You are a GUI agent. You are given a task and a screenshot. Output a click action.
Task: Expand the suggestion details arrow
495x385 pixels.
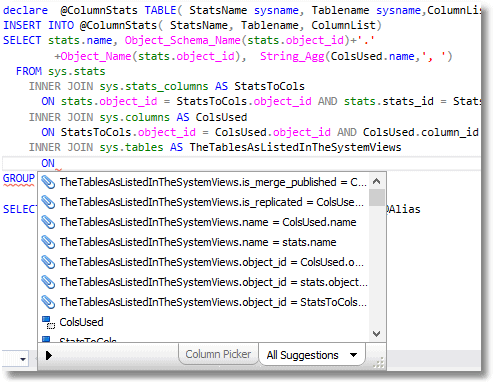point(49,355)
